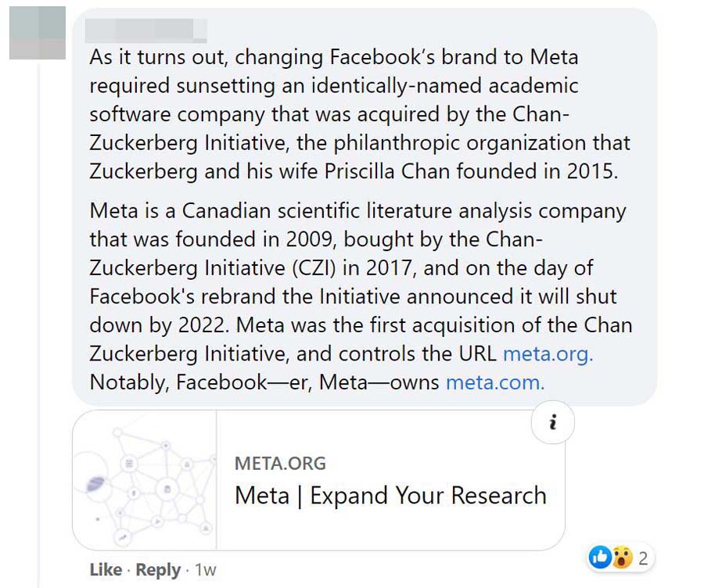
Task: Open the network diagram preview thumbnail
Action: [x=145, y=480]
